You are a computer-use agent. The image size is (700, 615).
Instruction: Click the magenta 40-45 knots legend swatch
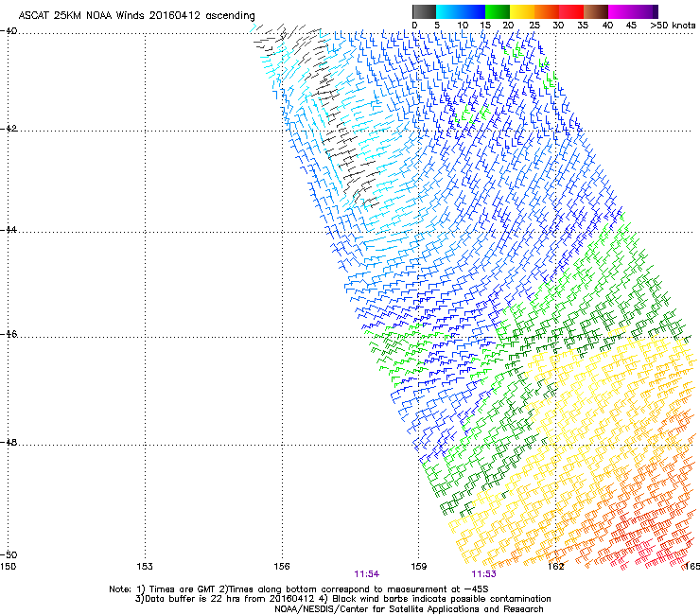[x=621, y=12]
